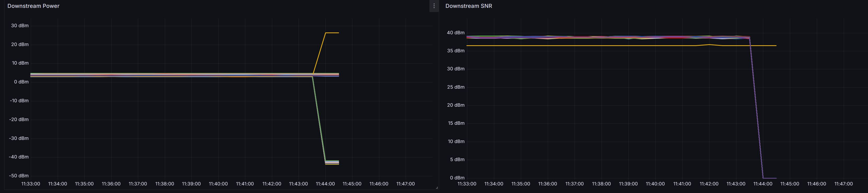Click the 11:33:00 tick in Downstream SNR

tap(467, 184)
